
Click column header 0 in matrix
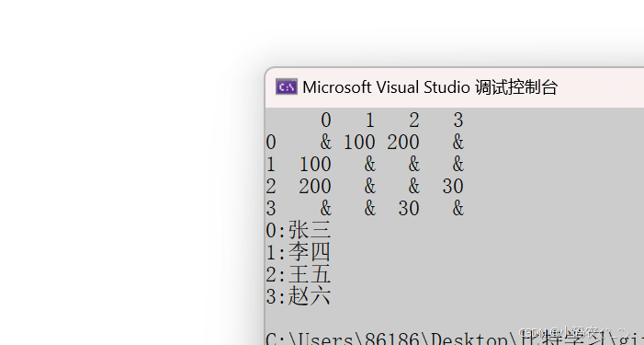[x=326, y=121]
